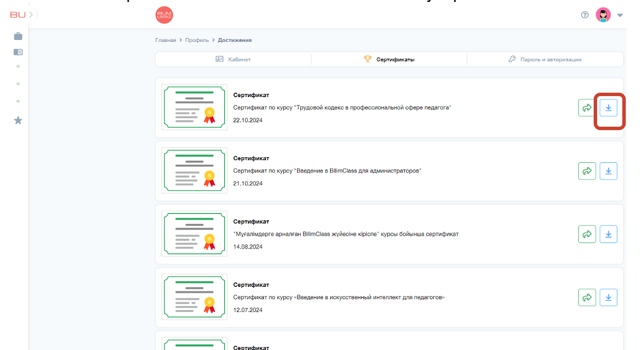
Task: Click the искусственный интеллект certificate title text
Action: coord(339,297)
